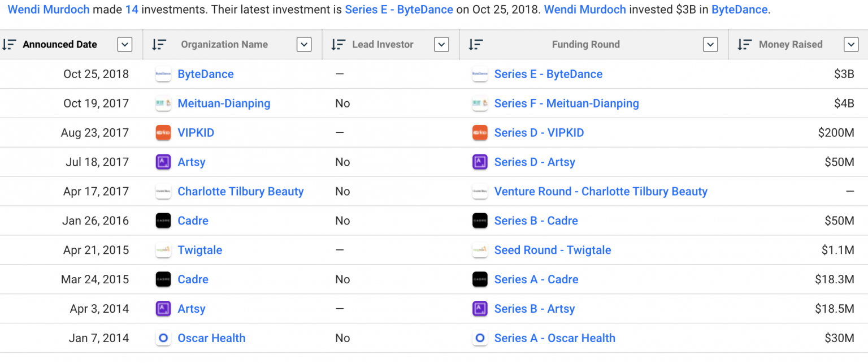Click the 14 investments count link
868x363 pixels.
[132, 10]
